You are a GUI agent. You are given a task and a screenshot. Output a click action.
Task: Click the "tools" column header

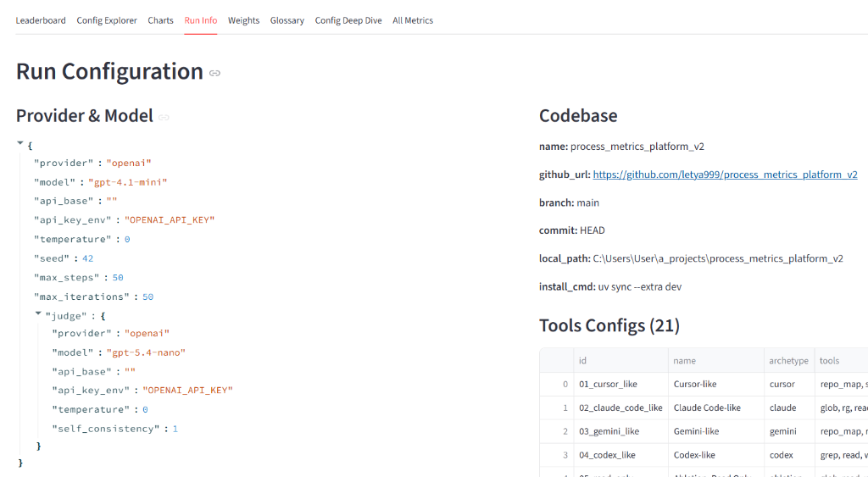click(x=841, y=360)
